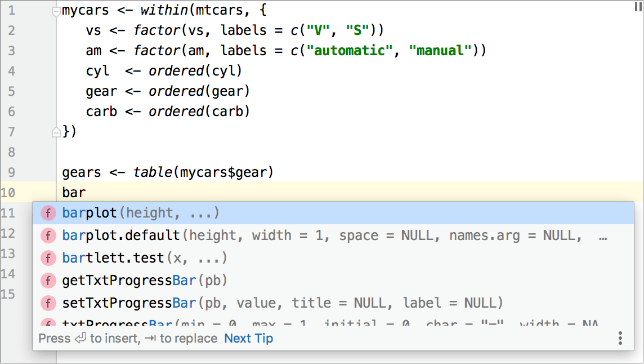This screenshot has height=364, width=644.
Task: Open the ellipsis menu in the completion popup
Action: (x=620, y=338)
